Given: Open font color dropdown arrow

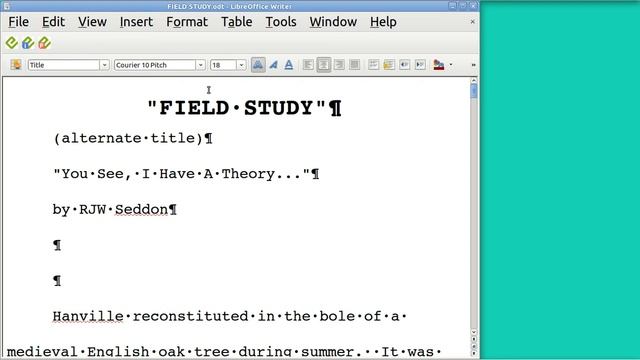Looking at the screenshot, I should [451, 64].
